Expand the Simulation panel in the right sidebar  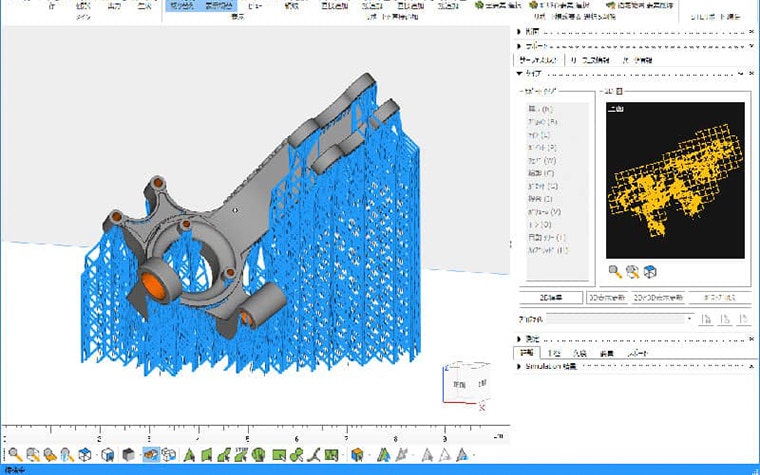pyautogui.click(x=520, y=367)
